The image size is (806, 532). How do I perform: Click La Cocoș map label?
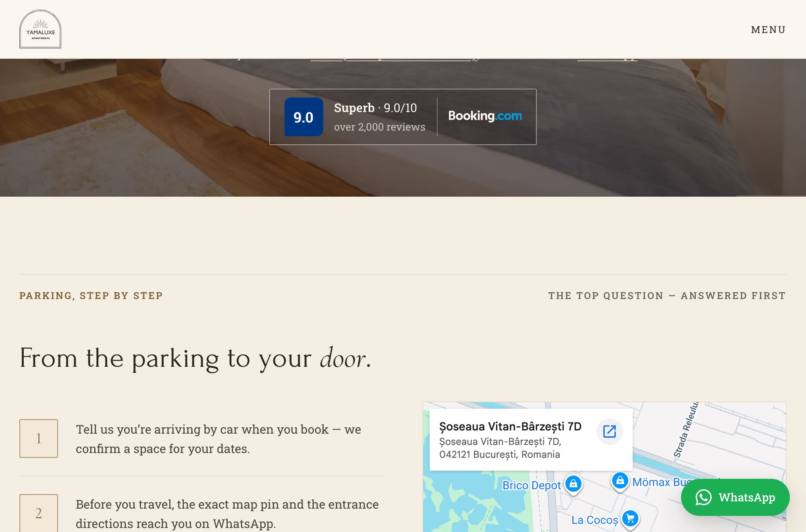tap(594, 520)
